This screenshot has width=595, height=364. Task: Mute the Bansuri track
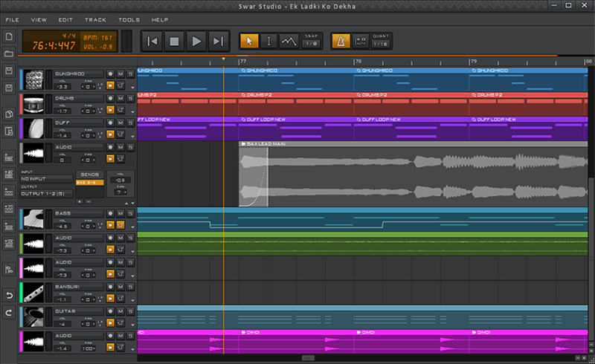click(x=120, y=287)
